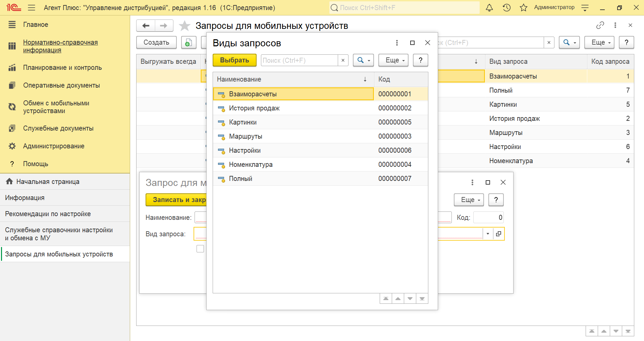Expand the Вид запроса dropdown arrow
The height and width of the screenshot is (341, 644).
click(488, 234)
